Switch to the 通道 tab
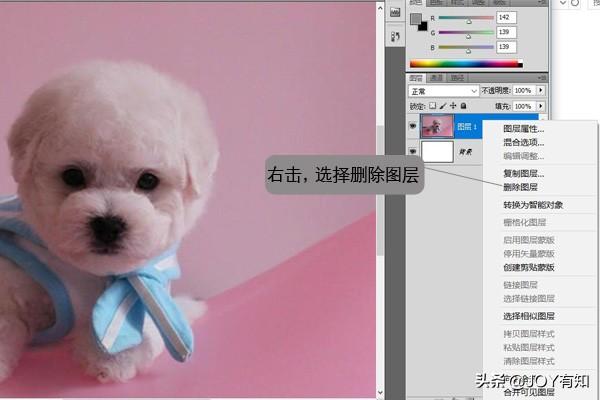The height and width of the screenshot is (400, 600). (437, 78)
